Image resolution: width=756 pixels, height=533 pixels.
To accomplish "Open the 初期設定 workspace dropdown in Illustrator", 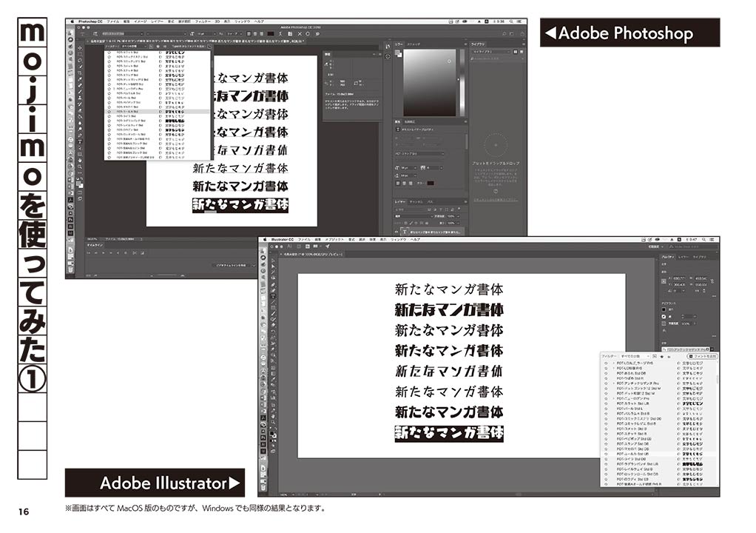I will click(x=655, y=246).
